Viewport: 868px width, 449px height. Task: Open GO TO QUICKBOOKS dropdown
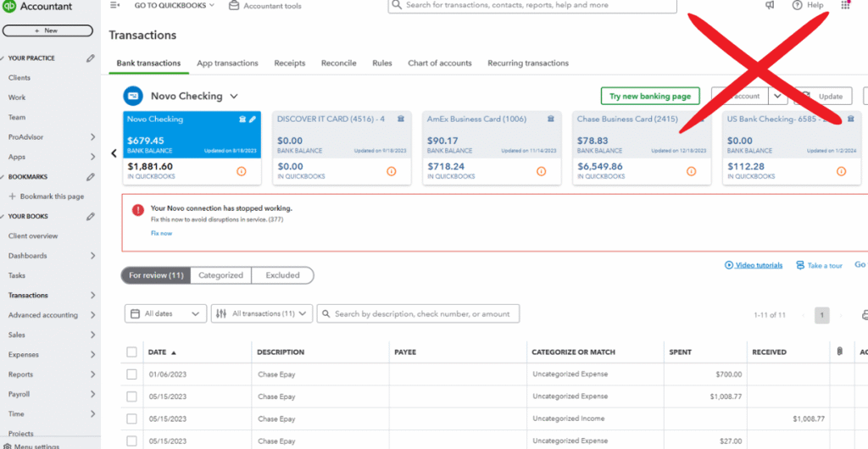(175, 6)
